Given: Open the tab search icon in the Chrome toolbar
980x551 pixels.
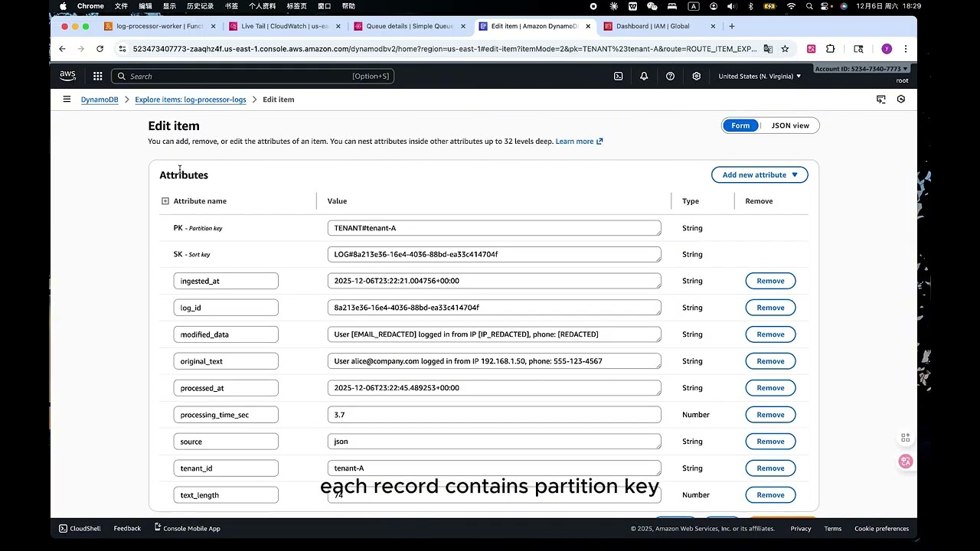Looking at the screenshot, I should [858, 48].
